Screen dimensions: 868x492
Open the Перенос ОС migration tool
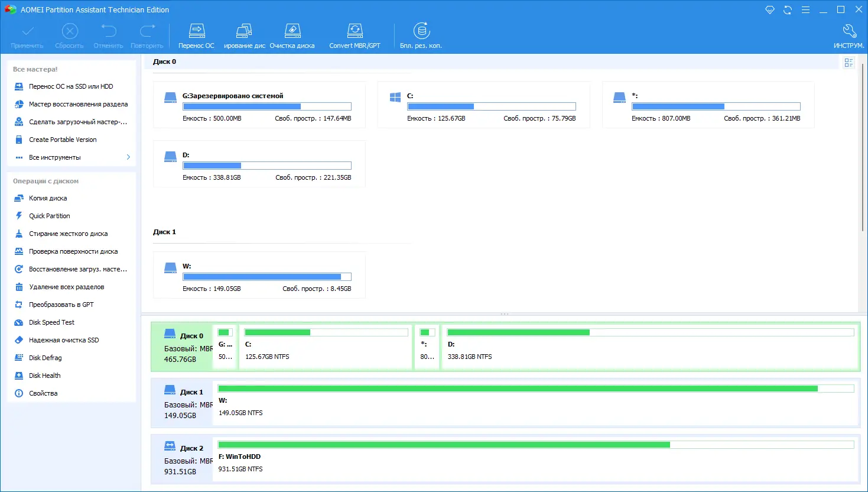point(196,36)
